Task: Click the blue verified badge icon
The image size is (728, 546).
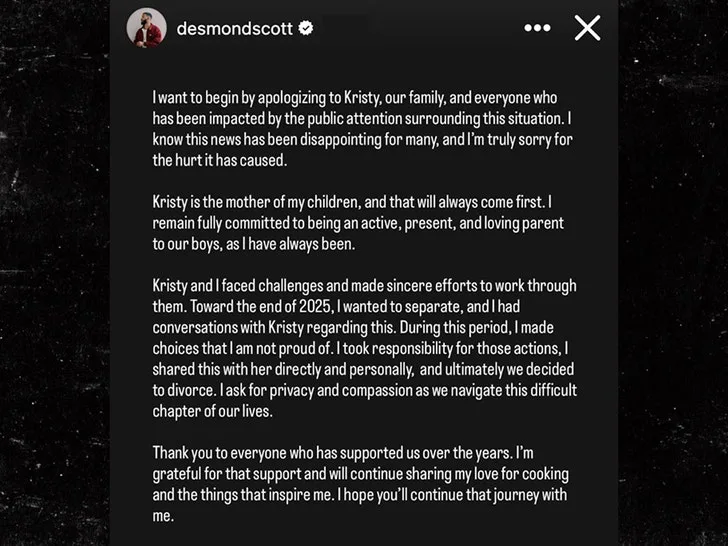Action: coord(306,28)
